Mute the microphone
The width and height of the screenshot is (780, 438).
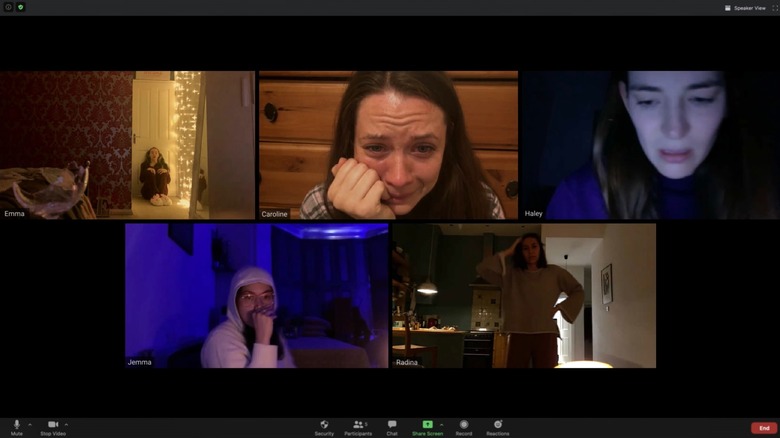(x=16, y=428)
